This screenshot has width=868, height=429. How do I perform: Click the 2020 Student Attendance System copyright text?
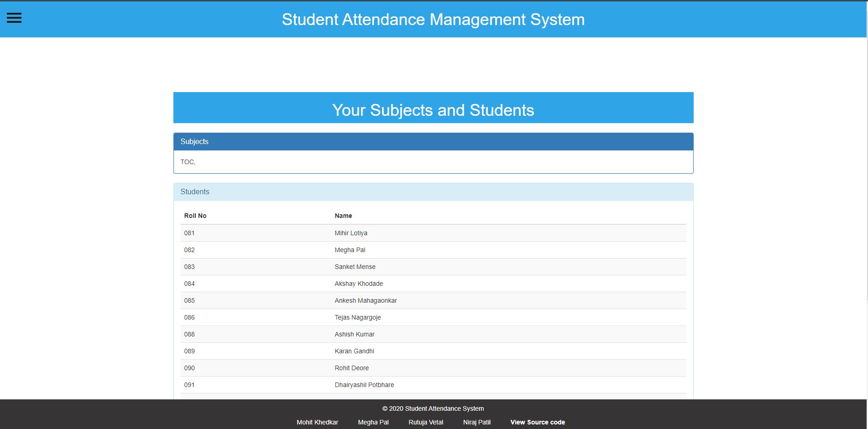[433, 408]
